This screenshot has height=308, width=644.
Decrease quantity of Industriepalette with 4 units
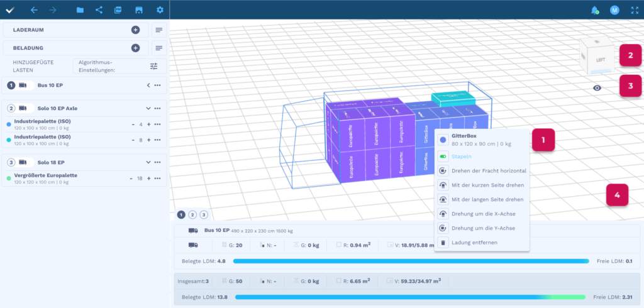(x=133, y=124)
